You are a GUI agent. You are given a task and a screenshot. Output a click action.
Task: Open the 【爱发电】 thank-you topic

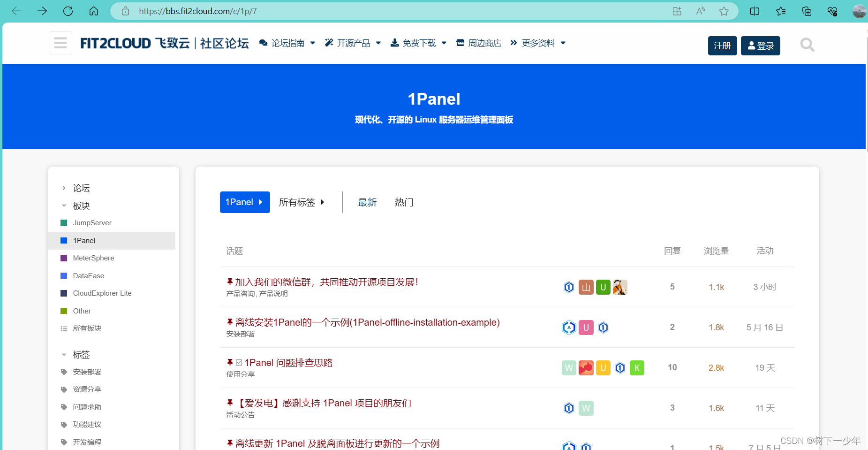[x=323, y=403]
